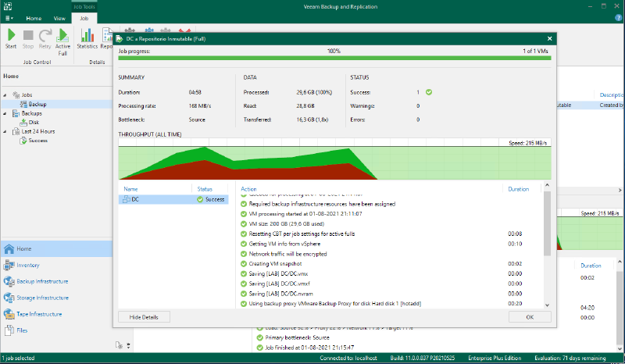The width and height of the screenshot is (625, 364).
Task: Select 'Using backup proxy VMware Backup Proxy' entry
Action: point(335,303)
